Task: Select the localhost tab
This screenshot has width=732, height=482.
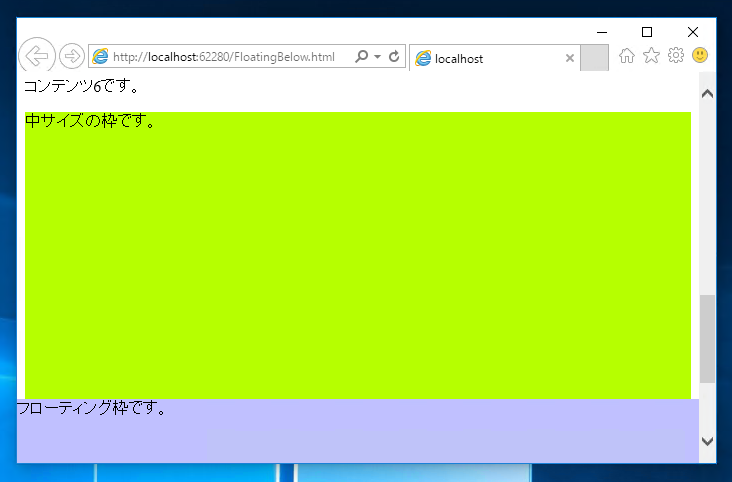Action: click(x=495, y=58)
